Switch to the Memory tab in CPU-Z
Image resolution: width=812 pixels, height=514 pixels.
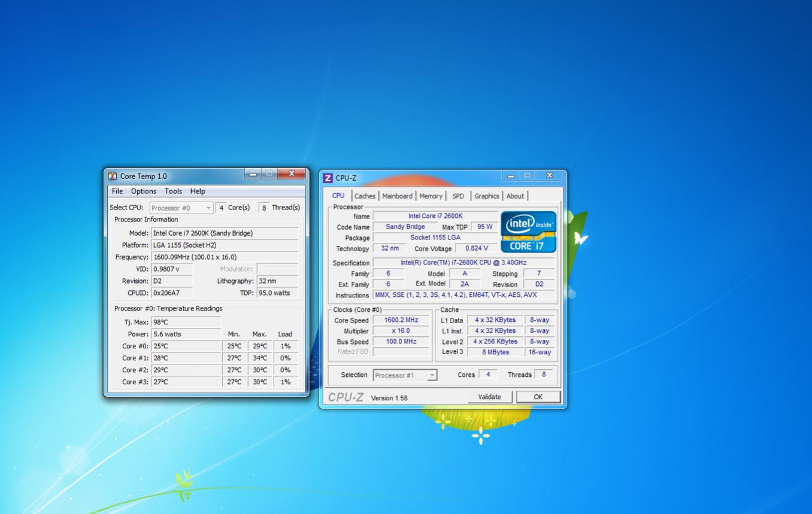(x=431, y=196)
